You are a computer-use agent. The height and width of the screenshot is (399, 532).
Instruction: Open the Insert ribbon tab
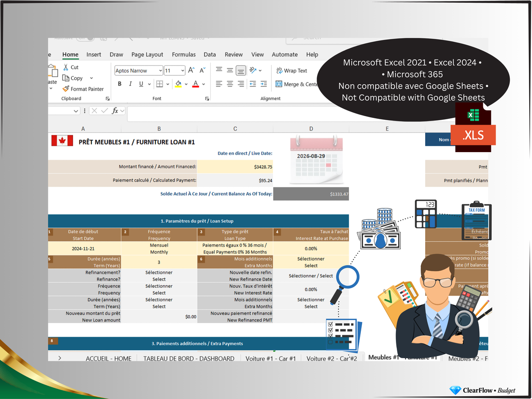coord(94,55)
